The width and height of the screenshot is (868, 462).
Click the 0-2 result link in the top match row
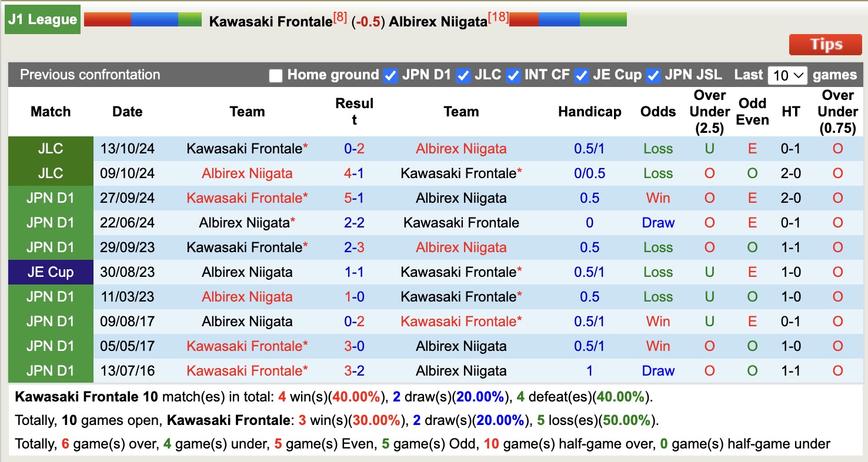click(x=355, y=149)
